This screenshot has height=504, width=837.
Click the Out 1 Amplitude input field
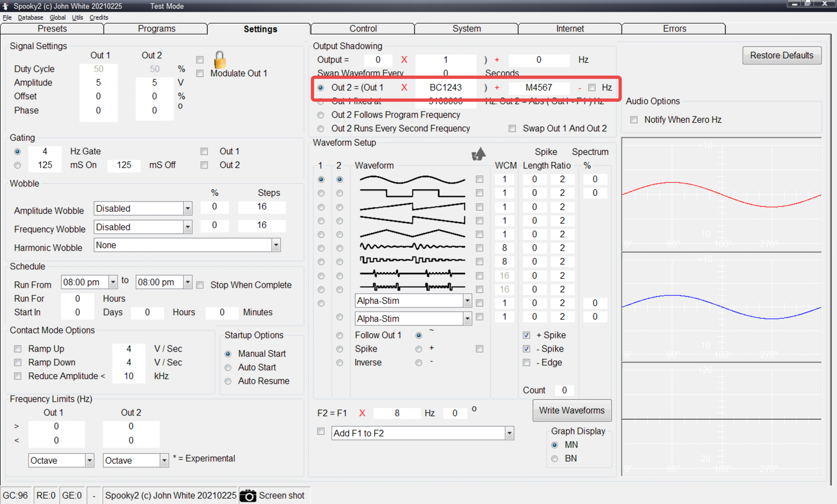point(98,83)
